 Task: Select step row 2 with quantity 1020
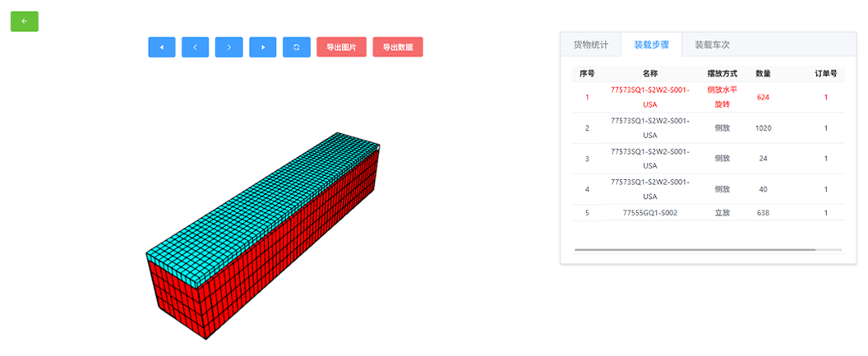[708, 128]
